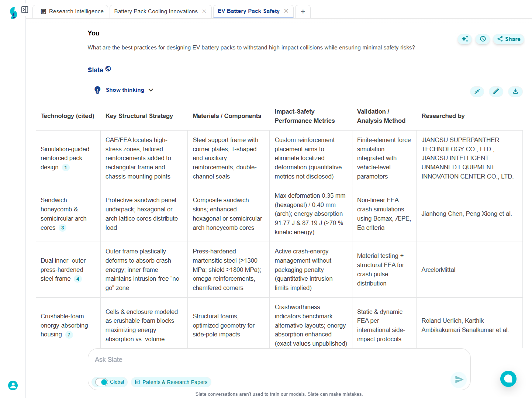The width and height of the screenshot is (532, 398).
Task: Open a new tab with plus button
Action: (303, 11)
